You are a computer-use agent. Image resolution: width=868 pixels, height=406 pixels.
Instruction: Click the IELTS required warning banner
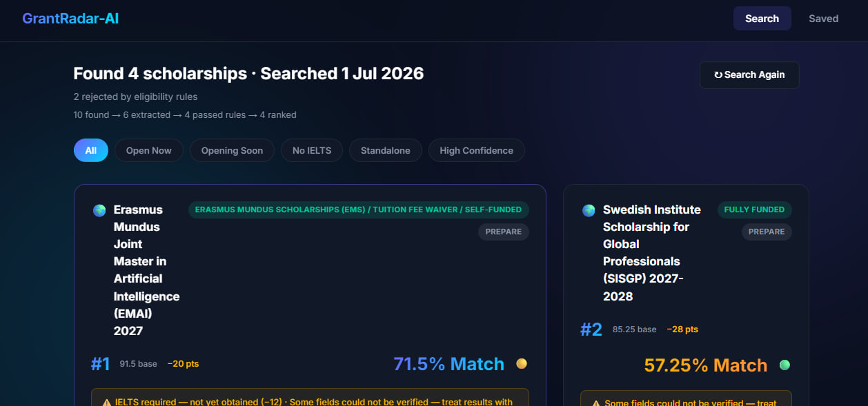pyautogui.click(x=310, y=398)
